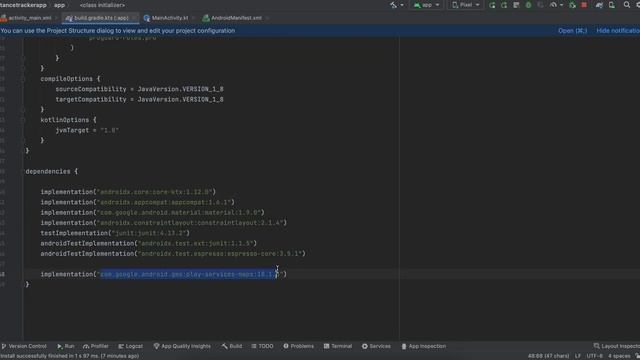Screen dimensions: 640x360
Task: Open the Profile options dropdown arrow
Action: 561,5
